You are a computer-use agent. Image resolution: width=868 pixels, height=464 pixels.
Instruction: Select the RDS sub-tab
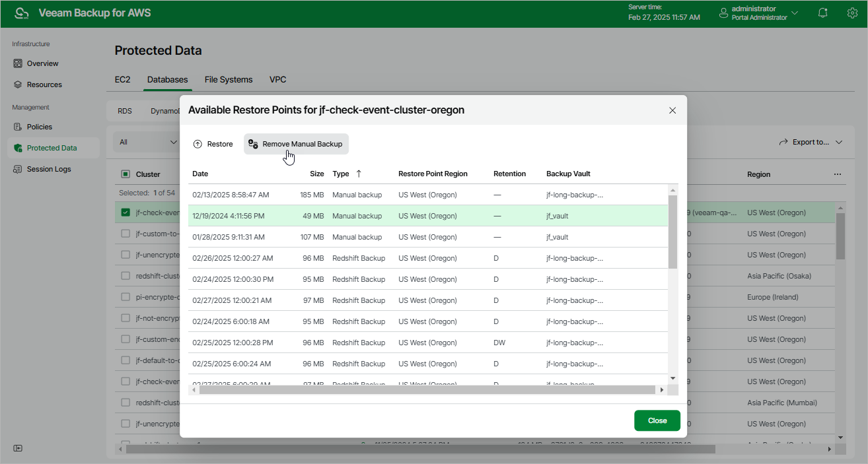125,111
